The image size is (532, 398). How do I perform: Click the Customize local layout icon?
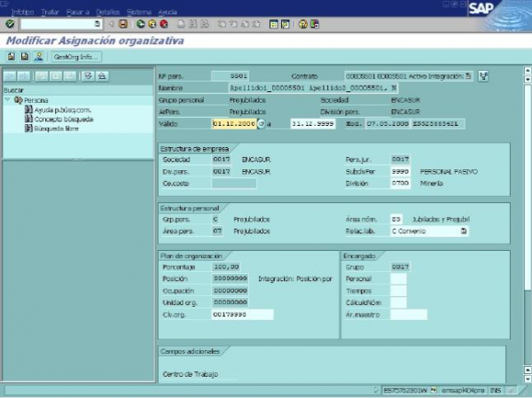click(x=315, y=24)
